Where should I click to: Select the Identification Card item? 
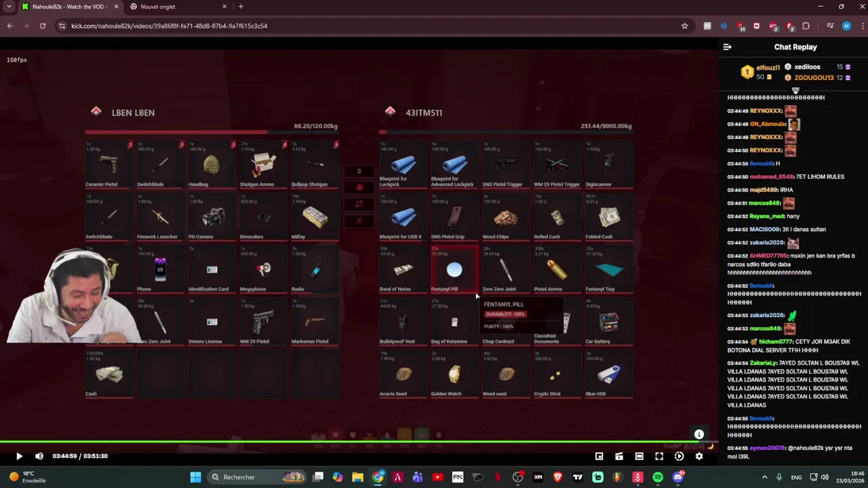pos(212,269)
